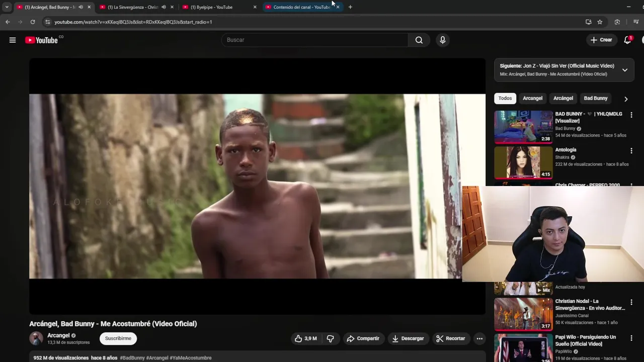Select the Bad Bunny filter chip
This screenshot has height=362, width=644.
click(x=596, y=99)
